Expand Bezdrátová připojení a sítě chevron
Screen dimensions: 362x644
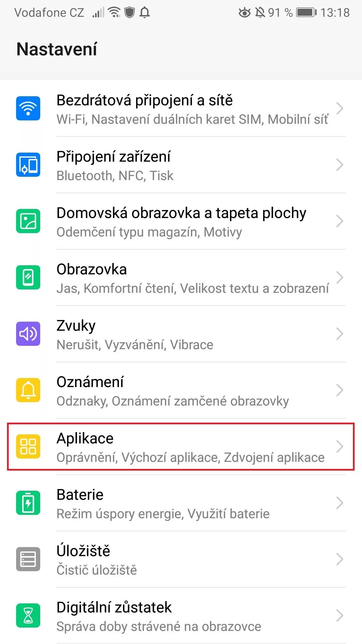[x=340, y=108]
